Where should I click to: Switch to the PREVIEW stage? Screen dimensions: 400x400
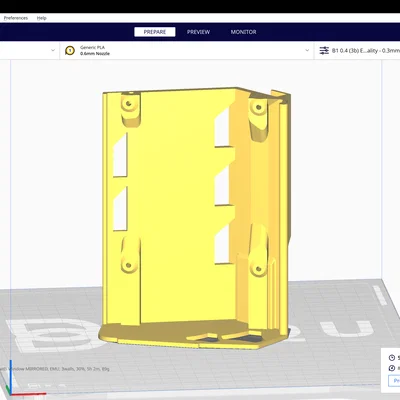(x=198, y=32)
